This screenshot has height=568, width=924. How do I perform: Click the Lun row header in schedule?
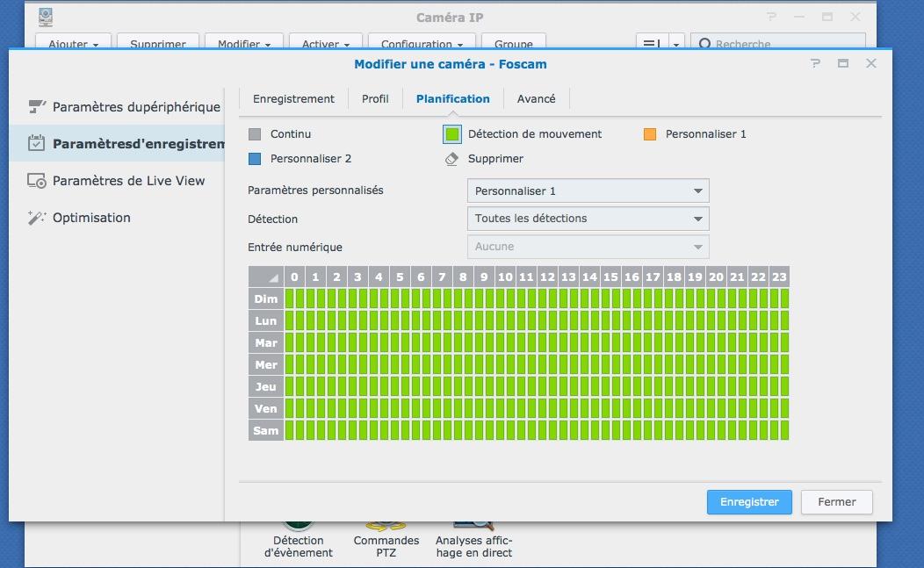click(265, 321)
